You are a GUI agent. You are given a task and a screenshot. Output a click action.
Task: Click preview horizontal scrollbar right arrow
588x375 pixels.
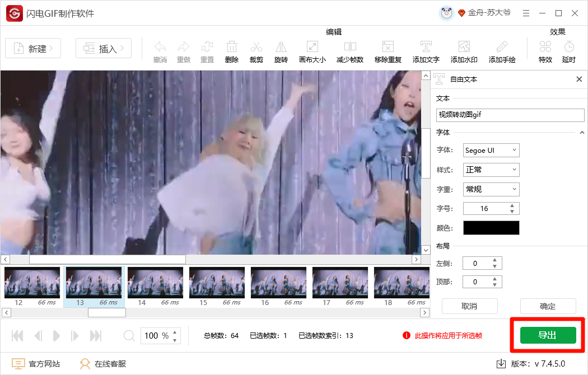[x=416, y=259]
